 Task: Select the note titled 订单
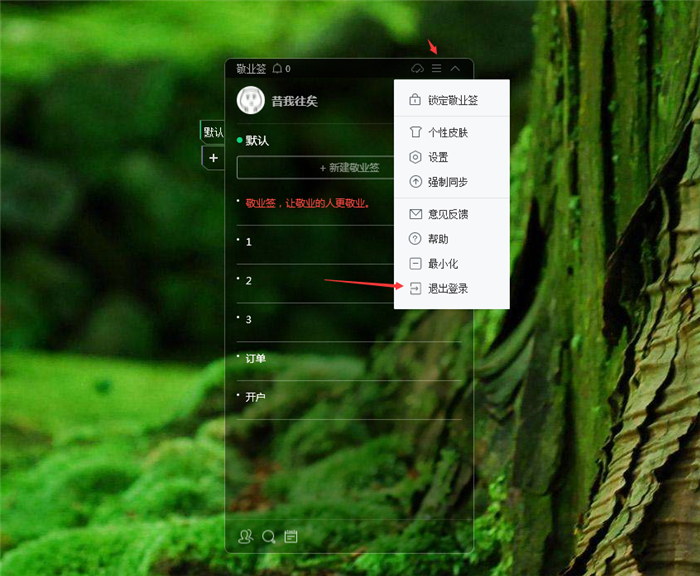tap(256, 358)
